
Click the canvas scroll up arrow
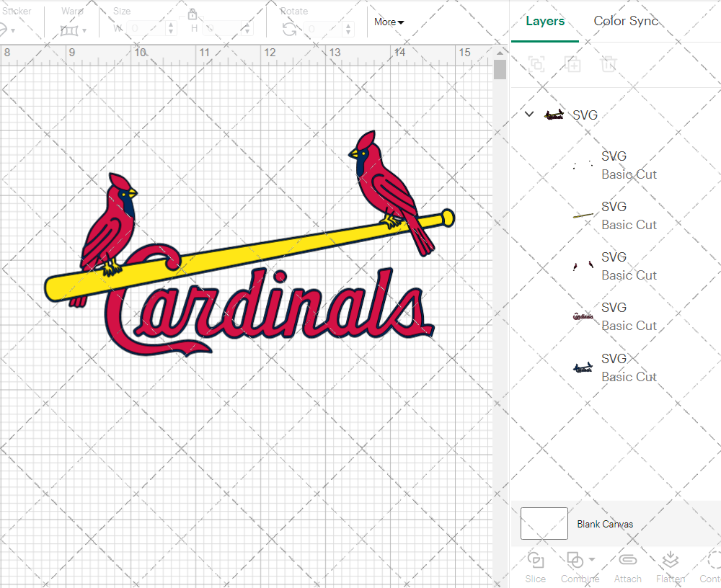click(x=500, y=53)
